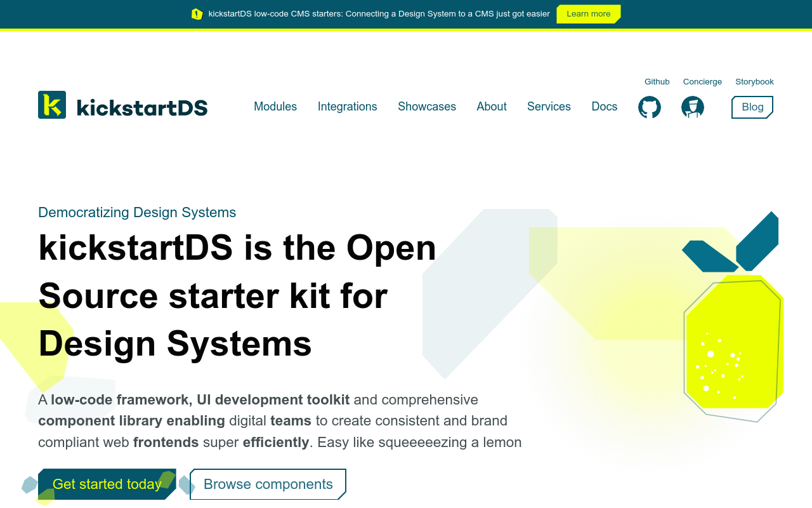The width and height of the screenshot is (812, 508).
Task: Open the Integrations menu item
Action: (x=348, y=107)
